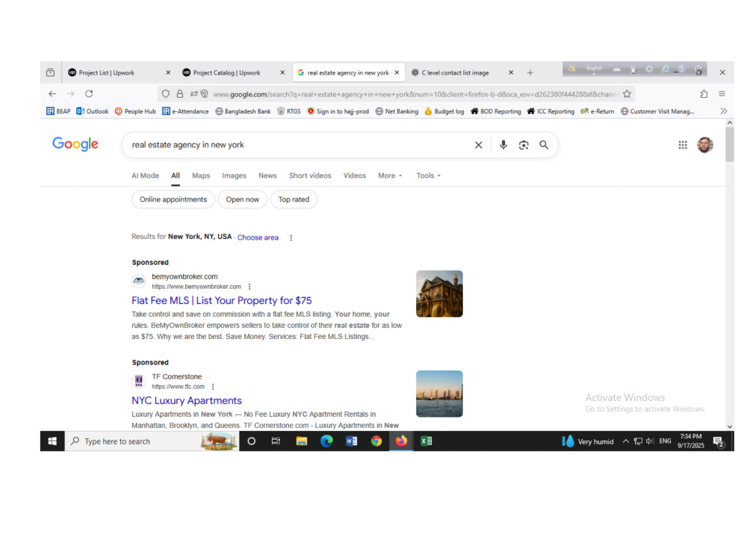Click the Firefox address bar URL

click(415, 94)
